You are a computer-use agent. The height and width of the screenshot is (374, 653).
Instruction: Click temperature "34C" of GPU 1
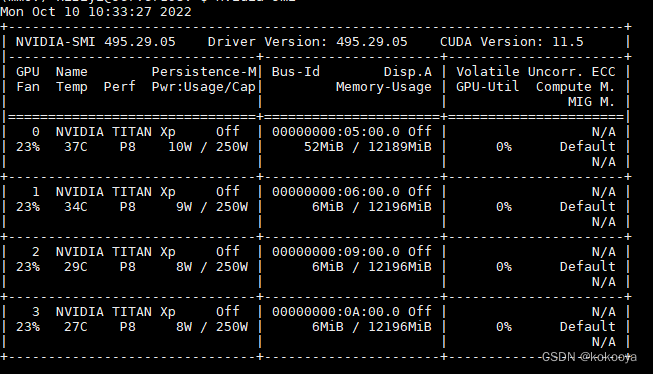(x=76, y=207)
